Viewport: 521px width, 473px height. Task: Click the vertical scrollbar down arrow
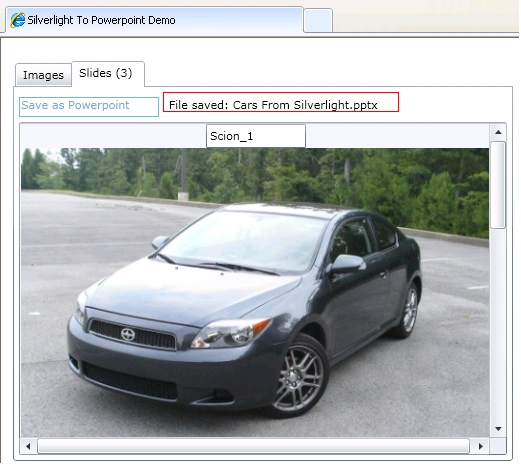498,429
